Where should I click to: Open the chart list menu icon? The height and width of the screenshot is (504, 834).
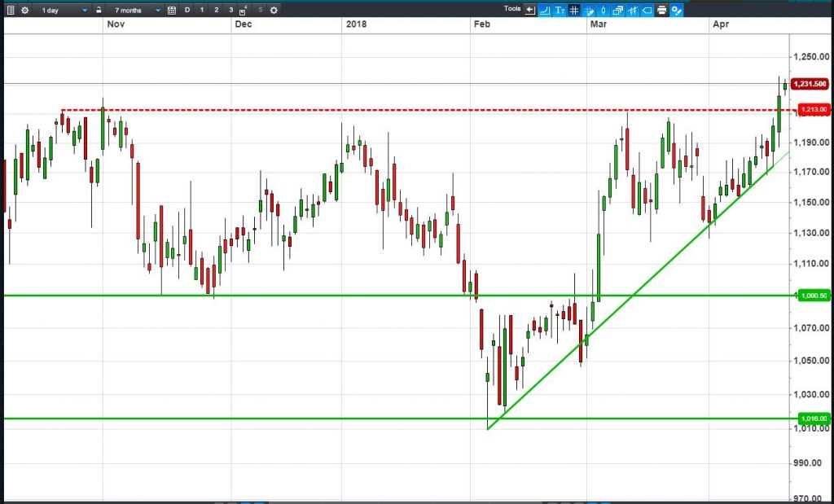[x=11, y=10]
